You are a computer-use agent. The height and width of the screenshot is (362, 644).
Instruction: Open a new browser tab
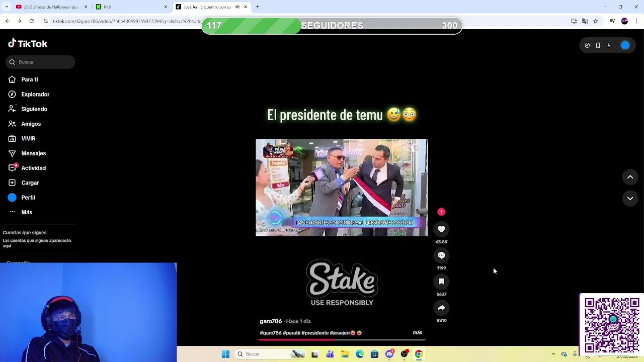tap(258, 7)
